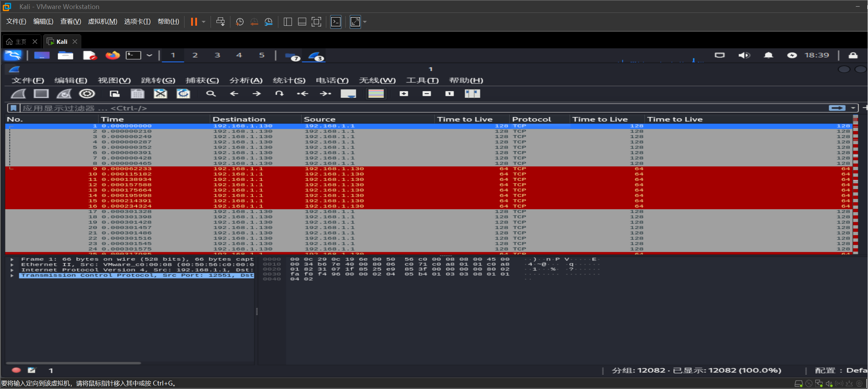Click the display filter input field
This screenshot has width=868, height=389.
pos(417,108)
